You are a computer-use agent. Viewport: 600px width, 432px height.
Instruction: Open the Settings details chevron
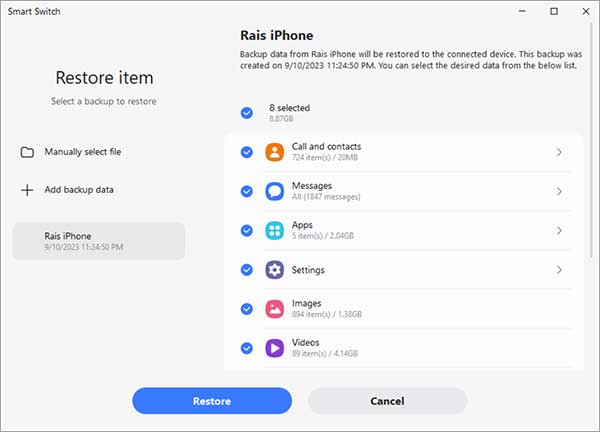[x=559, y=270]
